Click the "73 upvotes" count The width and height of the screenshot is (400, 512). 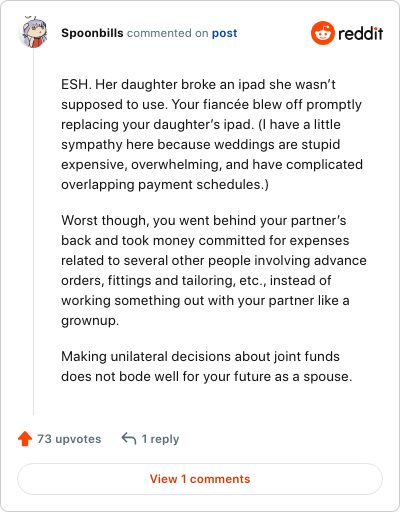69,439
